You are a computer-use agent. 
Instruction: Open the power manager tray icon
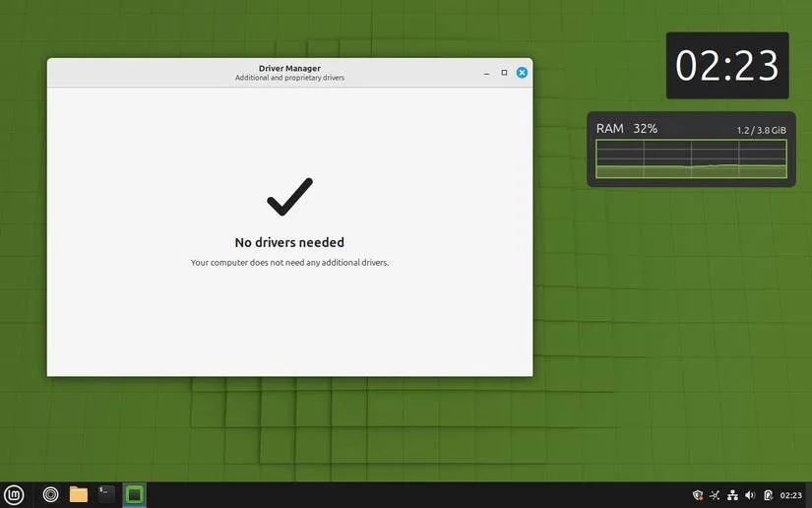768,495
